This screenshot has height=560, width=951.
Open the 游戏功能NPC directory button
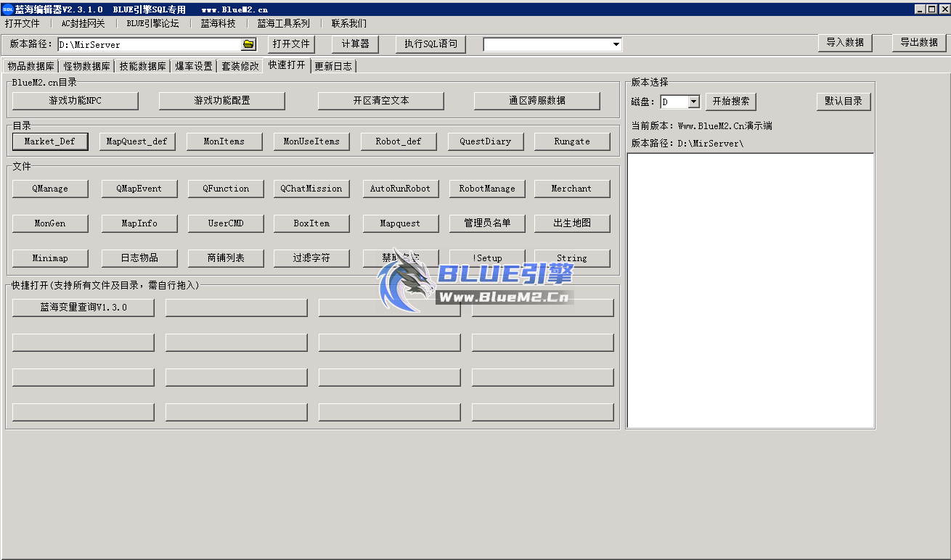75,101
